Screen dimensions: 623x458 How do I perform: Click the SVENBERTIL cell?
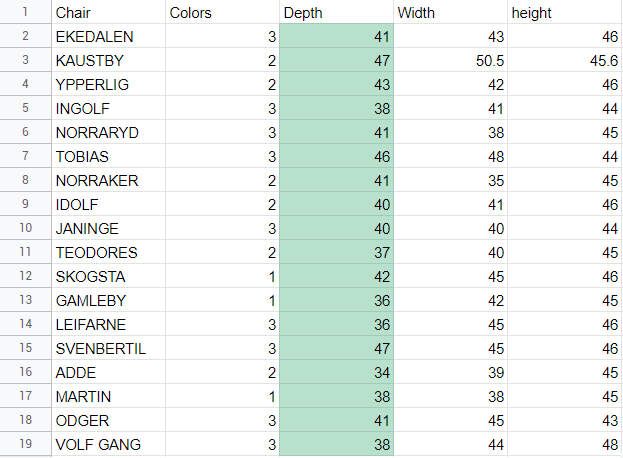tap(108, 348)
